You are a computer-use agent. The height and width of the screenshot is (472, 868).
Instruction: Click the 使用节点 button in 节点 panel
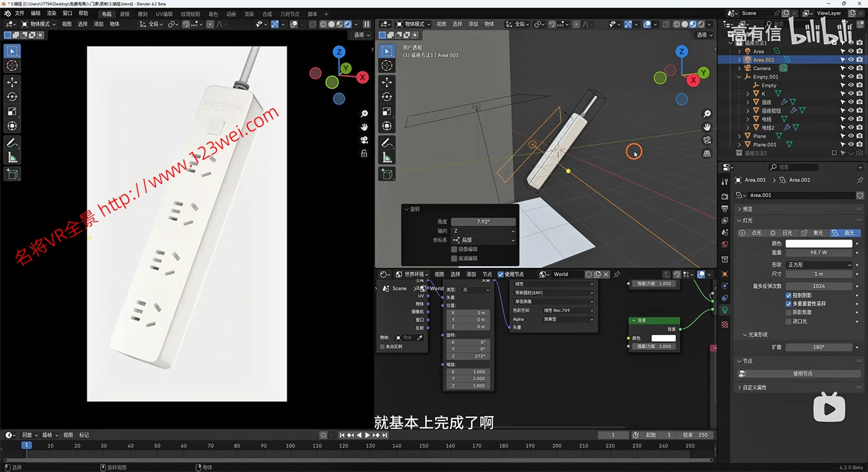coord(802,374)
